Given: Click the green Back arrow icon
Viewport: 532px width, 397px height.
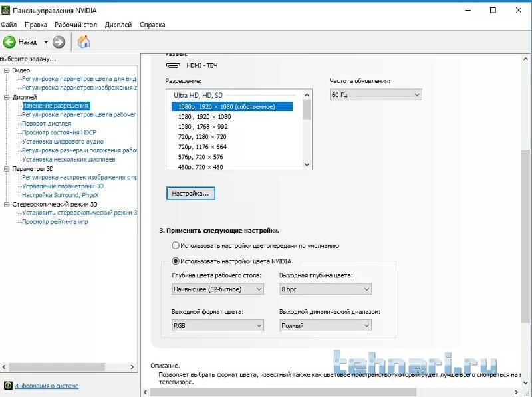Looking at the screenshot, I should pyautogui.click(x=9, y=42).
